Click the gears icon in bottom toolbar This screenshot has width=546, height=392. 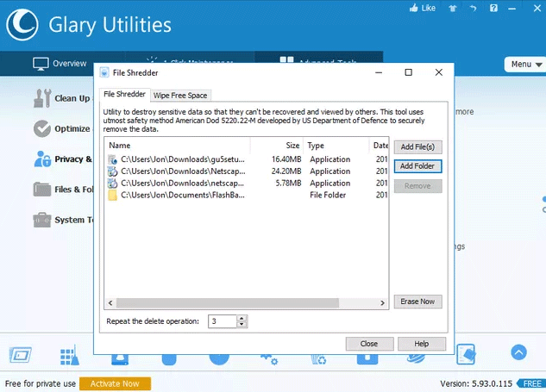(269, 359)
